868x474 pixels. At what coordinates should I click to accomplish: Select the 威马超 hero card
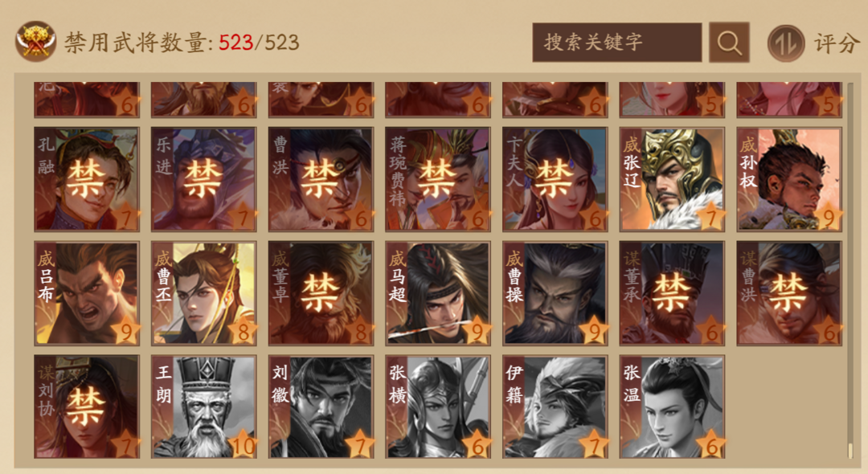[438, 293]
